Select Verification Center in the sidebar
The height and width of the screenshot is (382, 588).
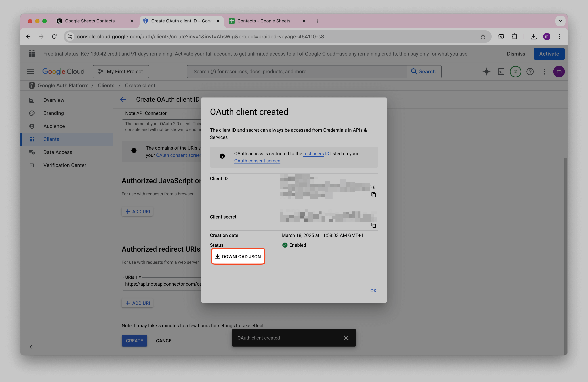click(64, 165)
